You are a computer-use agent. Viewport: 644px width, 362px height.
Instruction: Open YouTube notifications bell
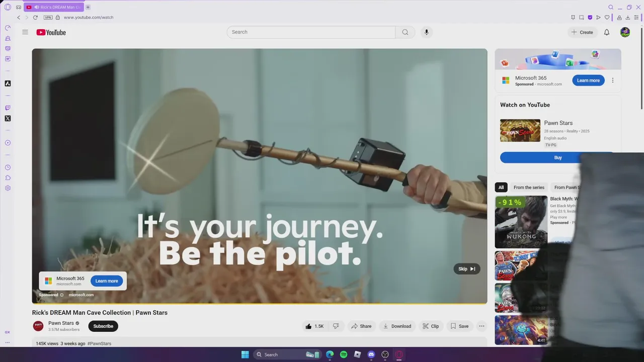click(x=607, y=32)
